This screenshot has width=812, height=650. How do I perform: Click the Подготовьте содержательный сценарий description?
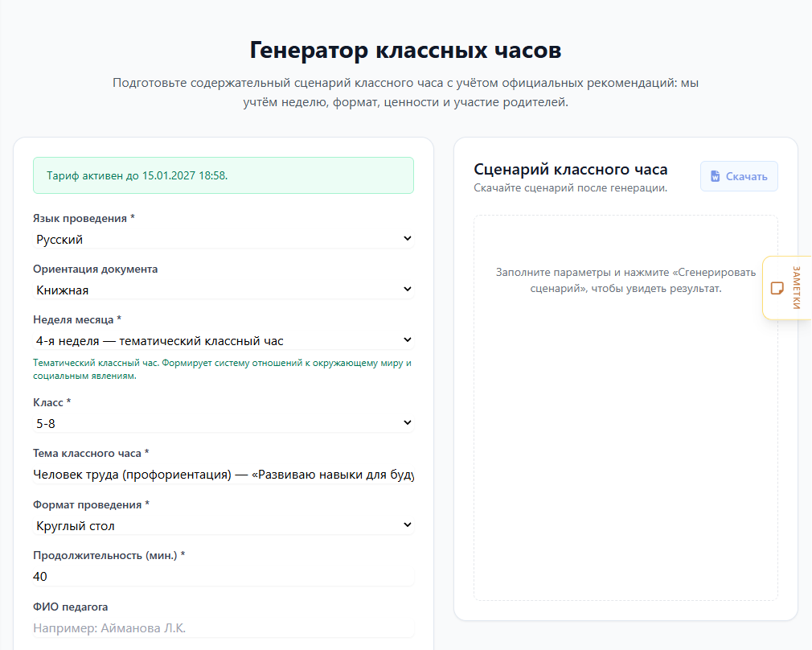pyautogui.click(x=405, y=93)
